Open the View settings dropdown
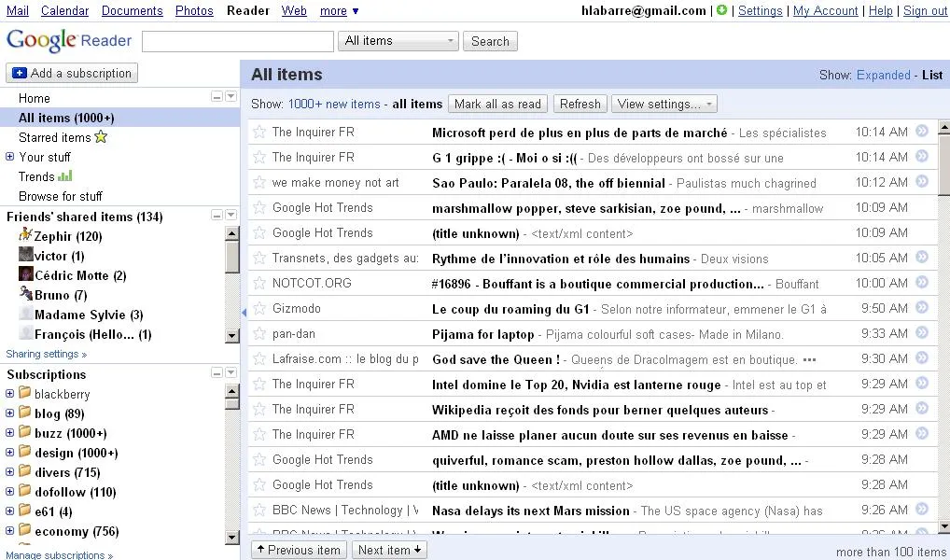The width and height of the screenshot is (950, 560). click(x=664, y=104)
